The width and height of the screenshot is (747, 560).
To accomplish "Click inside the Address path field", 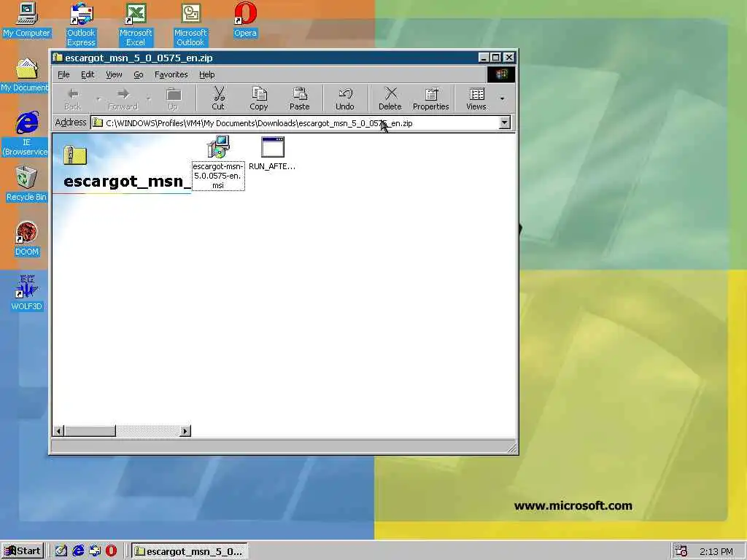I will coord(295,122).
